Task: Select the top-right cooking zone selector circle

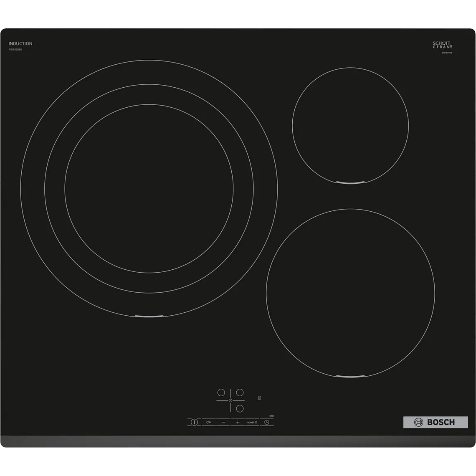Action: (240, 392)
